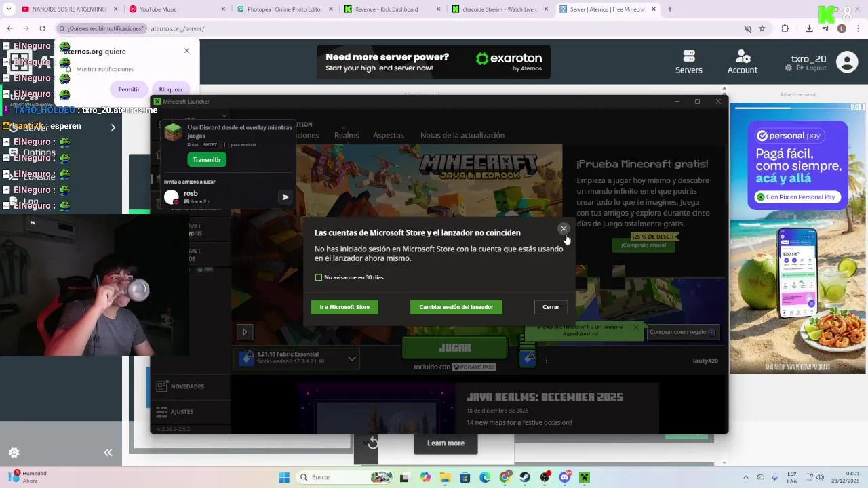The image size is (868, 488).
Task: Click the exaroton banner advertisement
Action: pos(433,62)
